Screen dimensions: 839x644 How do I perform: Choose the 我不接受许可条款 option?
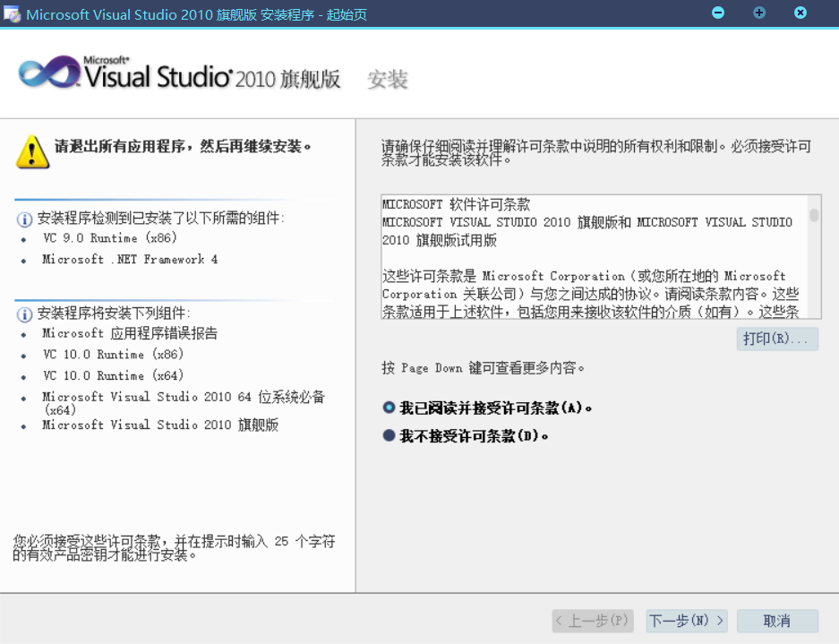pos(389,436)
